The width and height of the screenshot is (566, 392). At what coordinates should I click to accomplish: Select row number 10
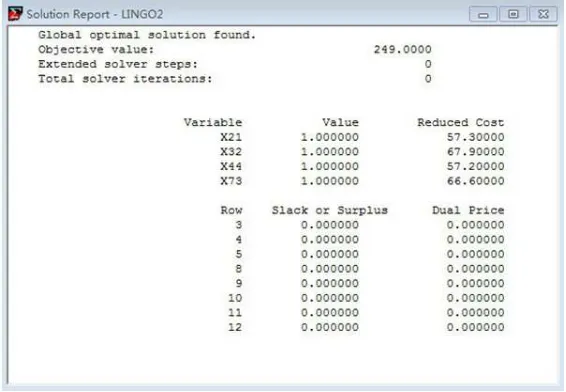pyautogui.click(x=235, y=298)
